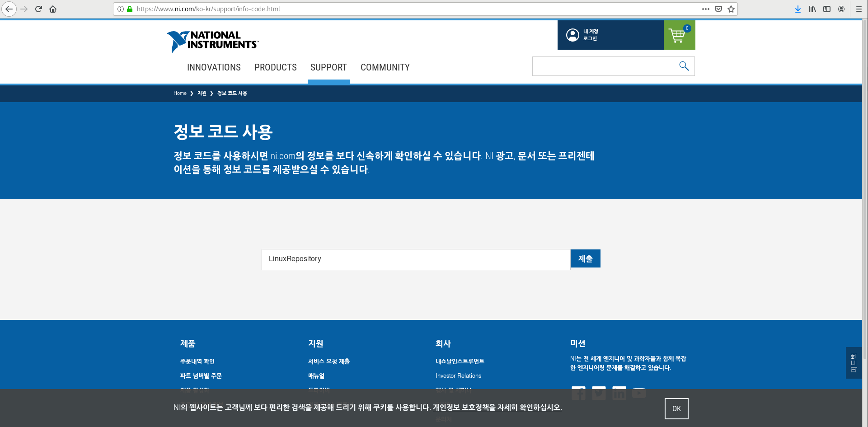This screenshot has height=427, width=868.
Task: Open the Library history and bookmarks icon
Action: point(812,9)
